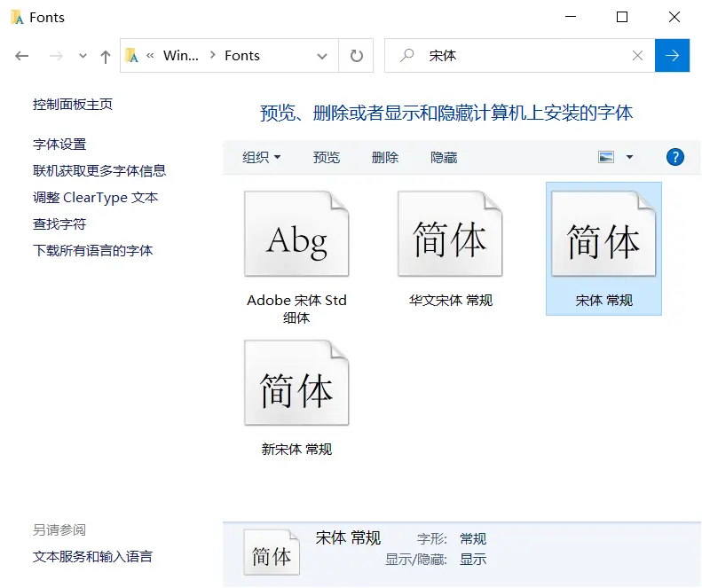This screenshot has width=702, height=588.
Task: Click the search magnifier icon
Action: tap(406, 55)
